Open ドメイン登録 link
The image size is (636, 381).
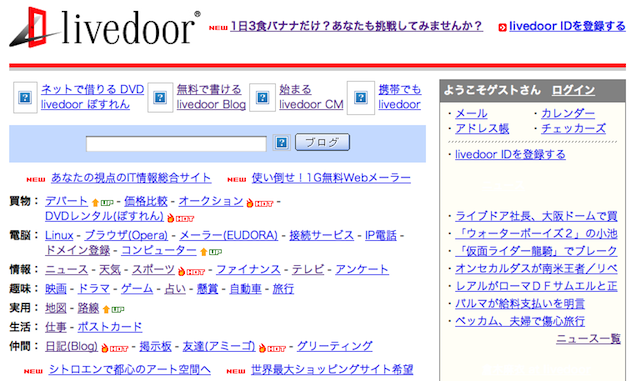77,250
